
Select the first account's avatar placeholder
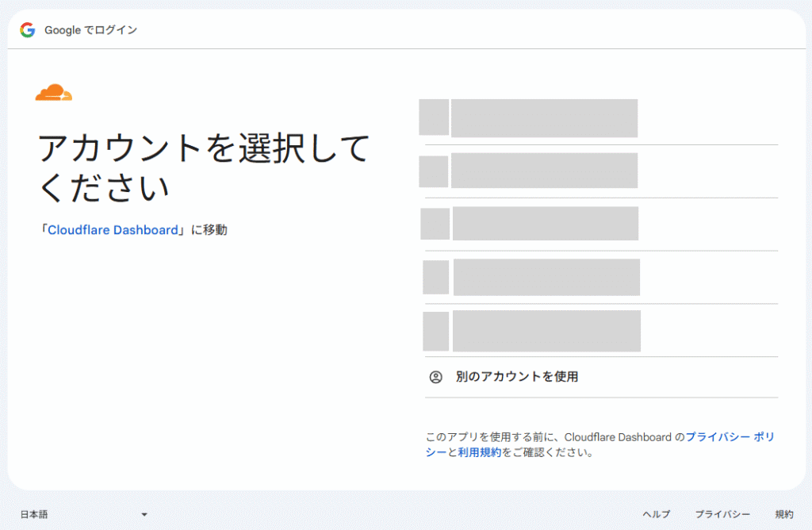tap(434, 117)
